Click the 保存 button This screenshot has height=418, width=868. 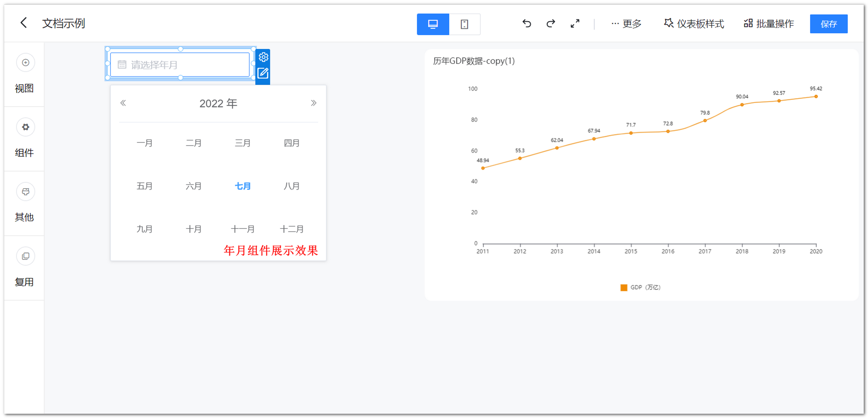[x=829, y=24]
